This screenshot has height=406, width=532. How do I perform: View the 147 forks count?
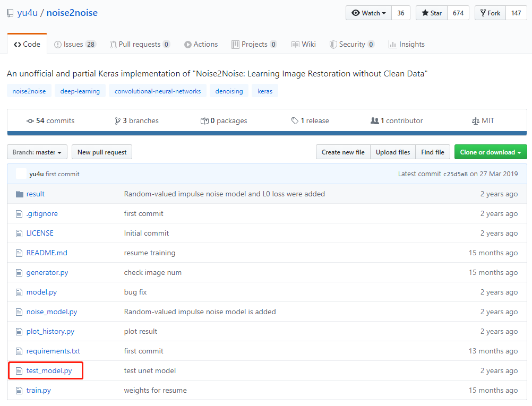coord(516,13)
